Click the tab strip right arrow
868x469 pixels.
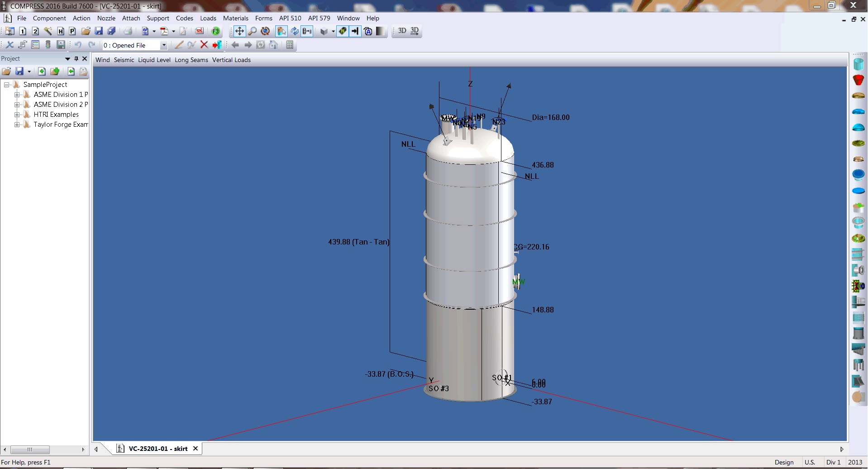842,449
